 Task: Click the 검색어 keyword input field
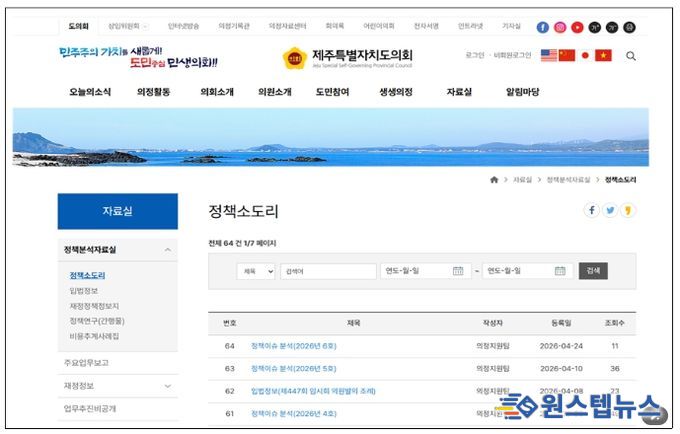[326, 271]
